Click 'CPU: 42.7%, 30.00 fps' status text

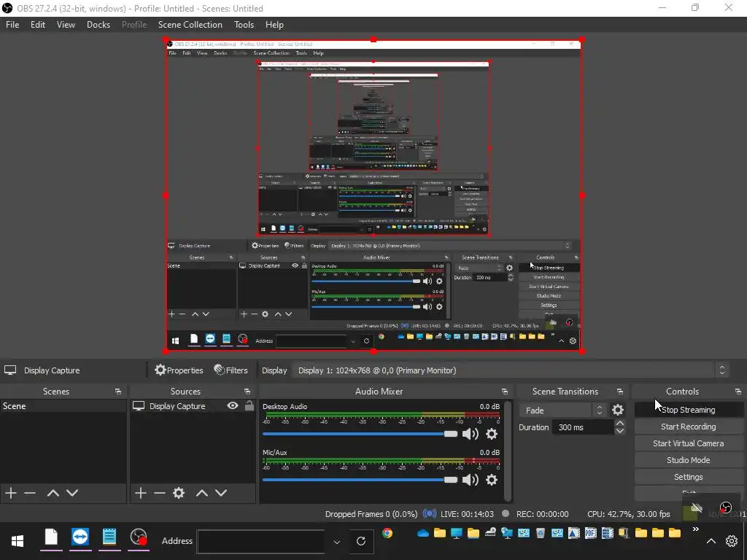click(628, 514)
